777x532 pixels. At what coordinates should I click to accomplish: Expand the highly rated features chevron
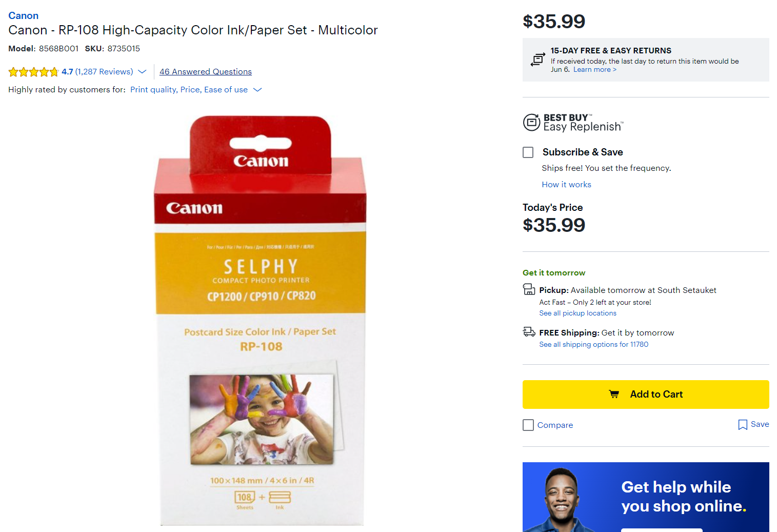click(x=257, y=90)
